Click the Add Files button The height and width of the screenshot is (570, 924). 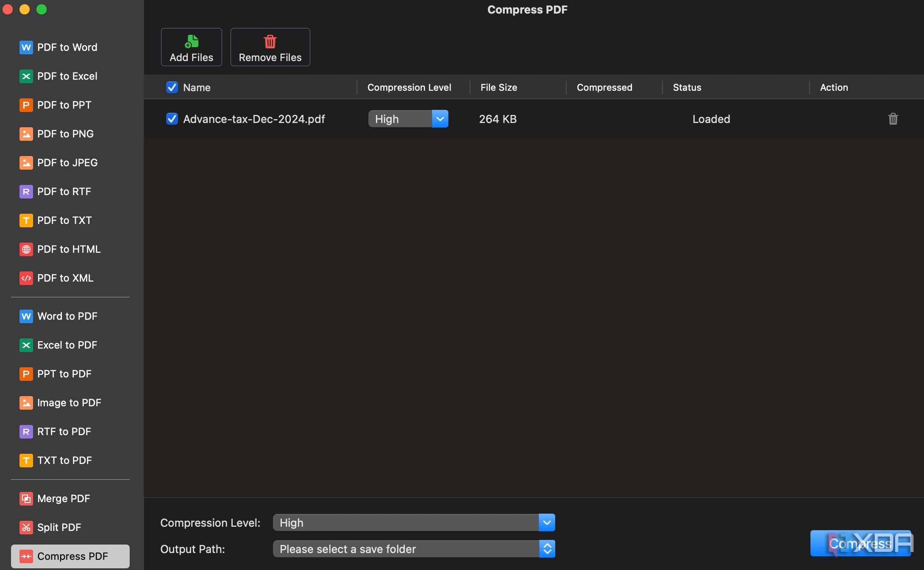click(192, 47)
